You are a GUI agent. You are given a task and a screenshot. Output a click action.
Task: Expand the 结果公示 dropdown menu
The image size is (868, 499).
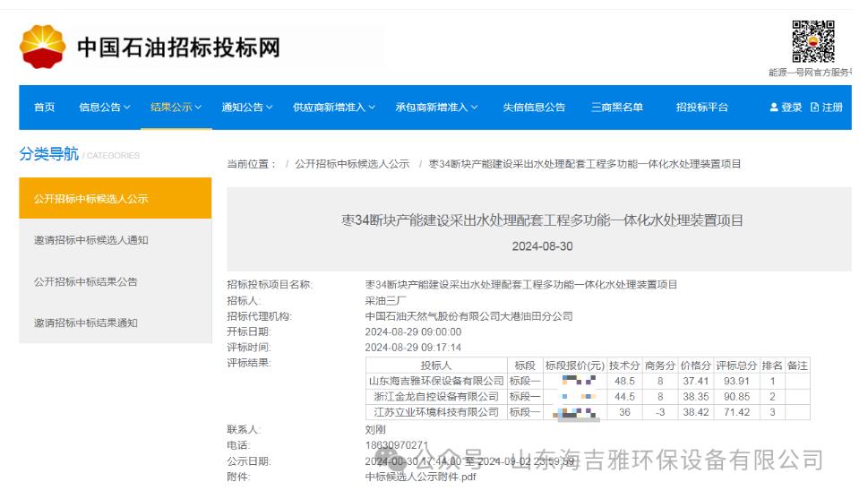click(x=176, y=108)
